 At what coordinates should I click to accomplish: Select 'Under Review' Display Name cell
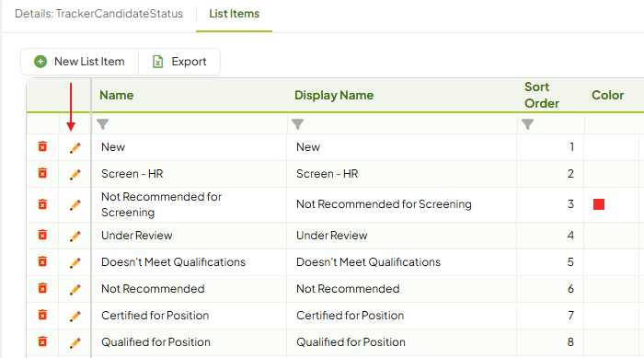tap(402, 236)
